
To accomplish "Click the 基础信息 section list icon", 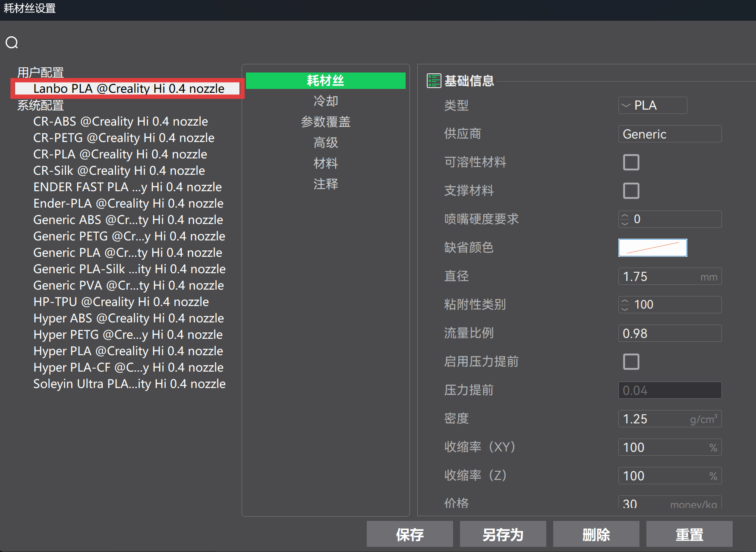I will [434, 81].
